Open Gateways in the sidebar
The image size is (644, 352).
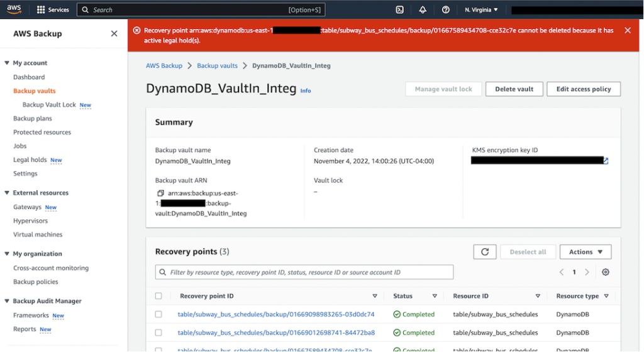coord(27,207)
